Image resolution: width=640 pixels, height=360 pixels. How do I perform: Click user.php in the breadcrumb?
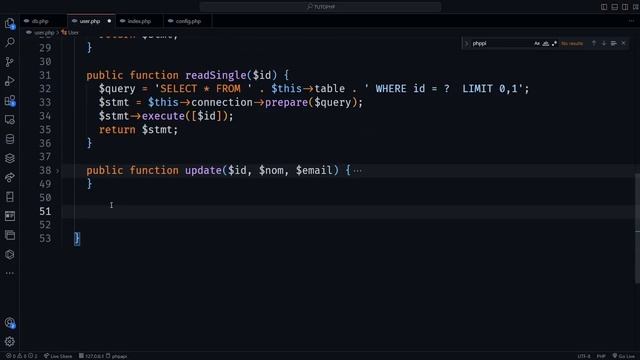point(44,33)
